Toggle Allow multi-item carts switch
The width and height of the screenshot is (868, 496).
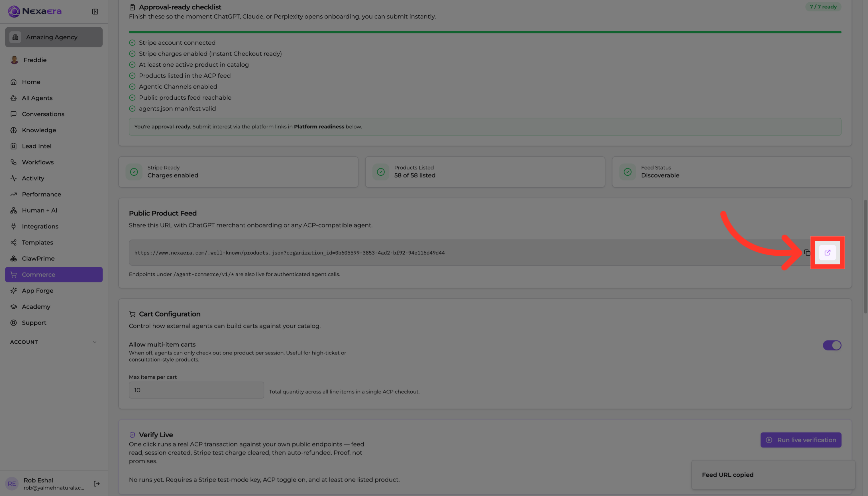[x=832, y=345]
